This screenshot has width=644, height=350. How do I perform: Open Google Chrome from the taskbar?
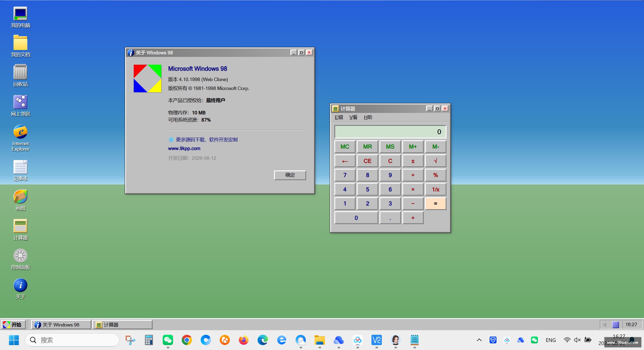[187, 340]
